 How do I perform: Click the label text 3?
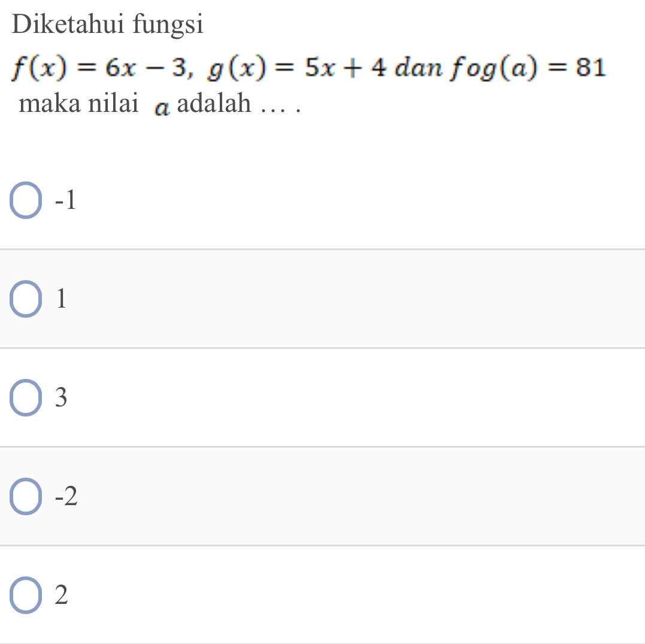[60, 397]
